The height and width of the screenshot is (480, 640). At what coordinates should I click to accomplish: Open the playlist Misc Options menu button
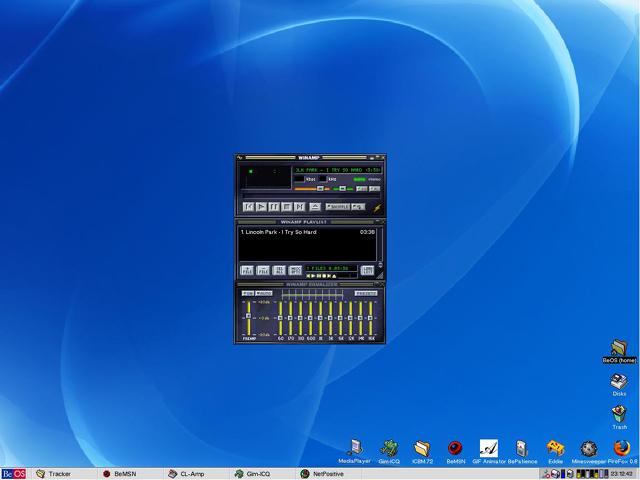click(295, 270)
